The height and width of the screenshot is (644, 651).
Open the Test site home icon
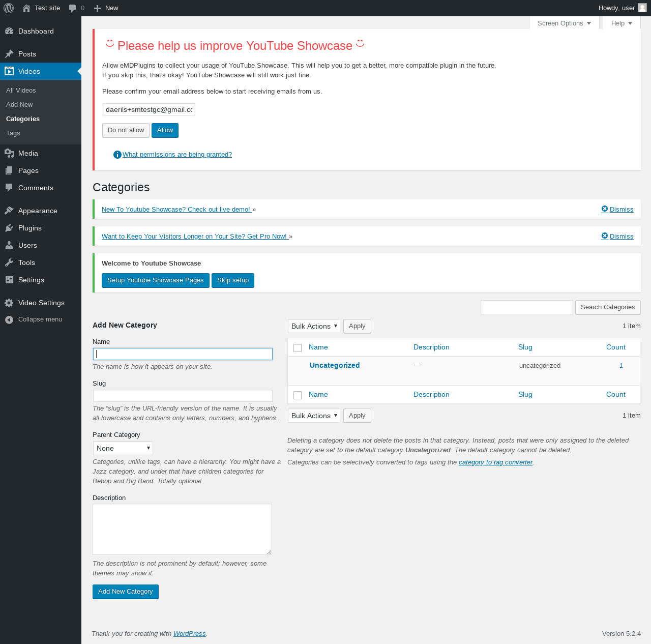[26, 8]
